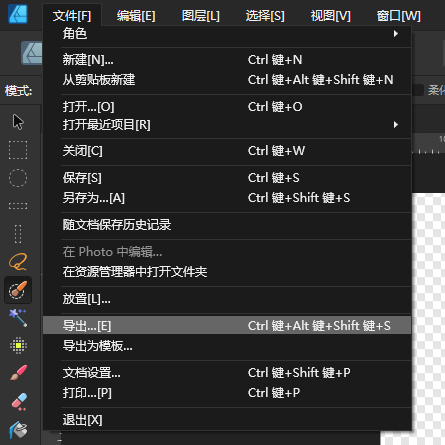Select the Column Marquee tool
445x445 pixels.
[18, 234]
